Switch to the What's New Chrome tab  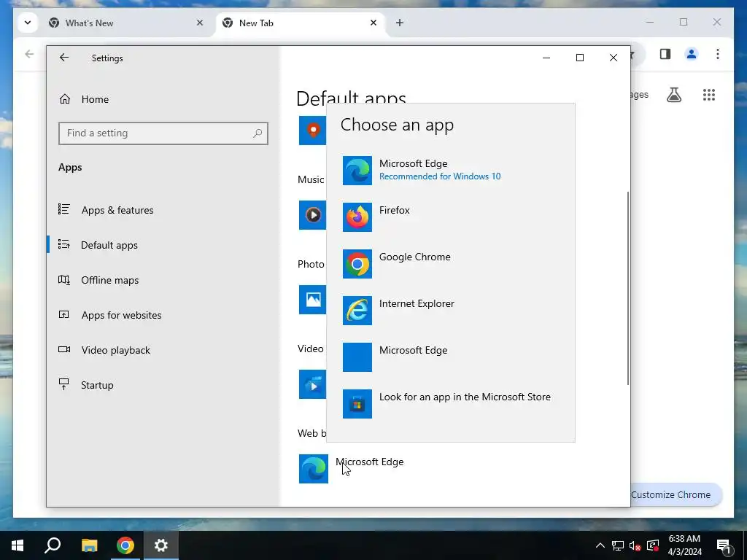[119, 23]
